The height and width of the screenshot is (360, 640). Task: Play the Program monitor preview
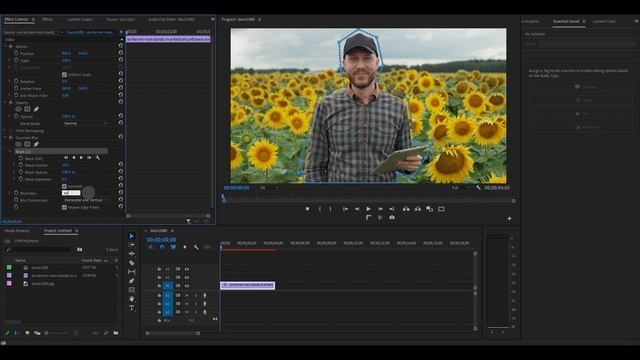(x=368, y=209)
